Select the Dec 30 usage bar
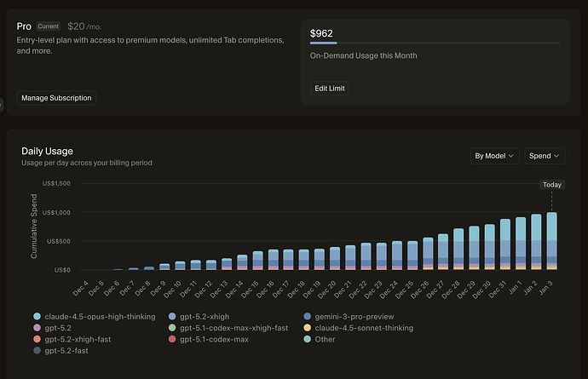The height and width of the screenshot is (379, 588). (x=490, y=247)
